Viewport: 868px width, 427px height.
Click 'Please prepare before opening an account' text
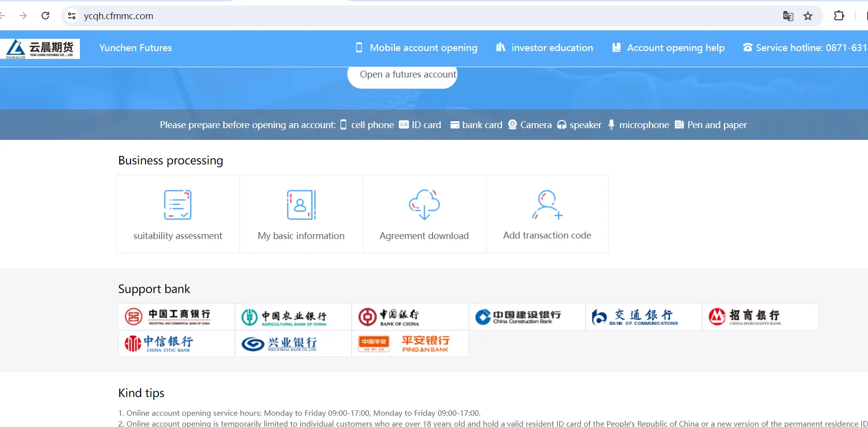coord(248,125)
